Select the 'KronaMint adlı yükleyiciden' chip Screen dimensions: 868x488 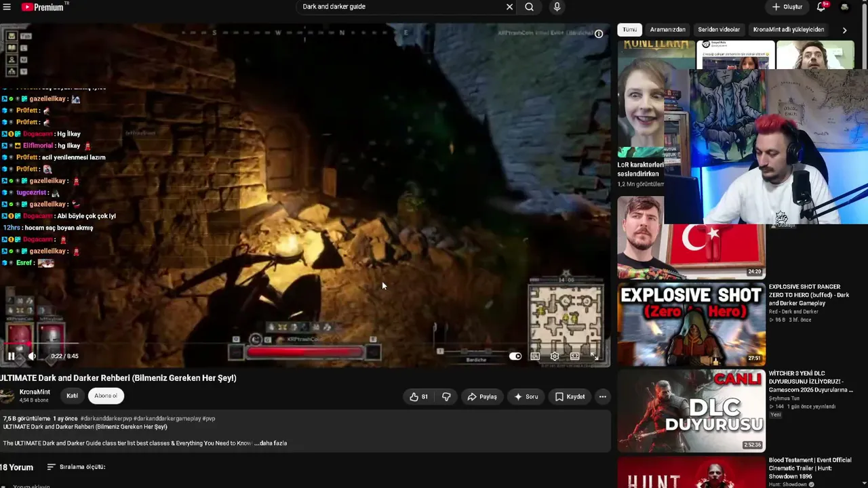tap(789, 30)
